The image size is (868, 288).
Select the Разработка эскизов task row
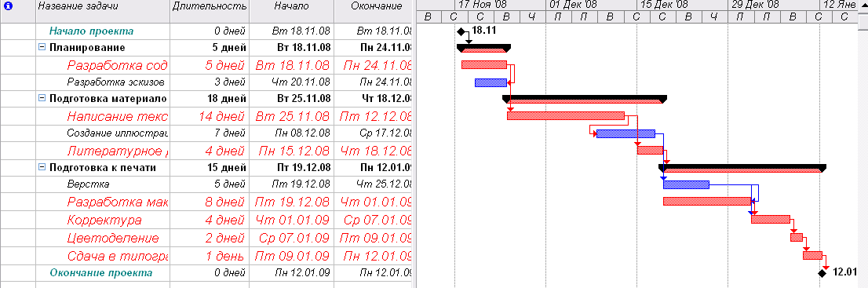(x=206, y=82)
